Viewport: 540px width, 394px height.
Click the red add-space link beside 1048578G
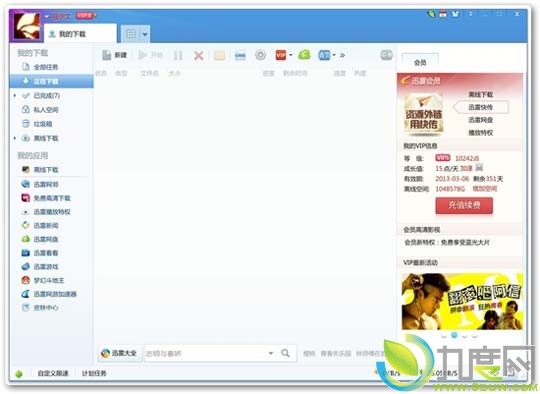[484, 189]
